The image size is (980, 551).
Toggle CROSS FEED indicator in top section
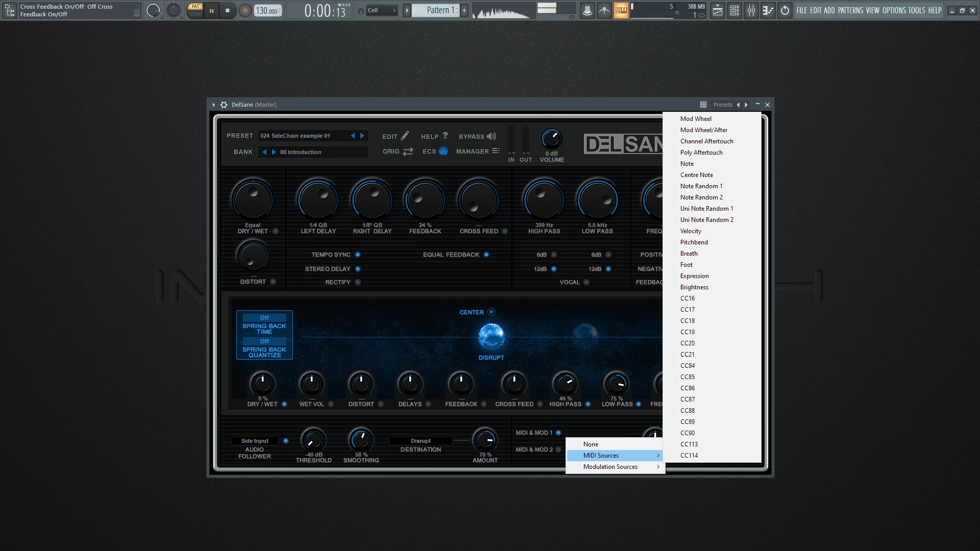click(505, 231)
